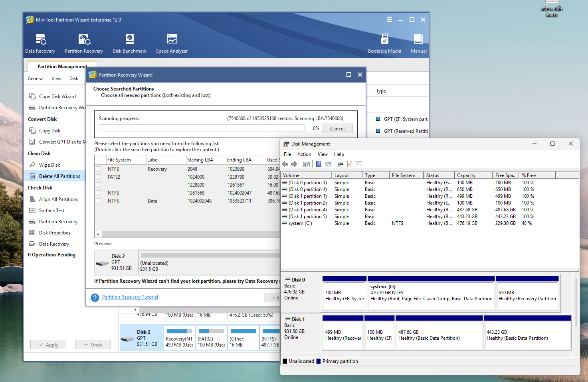
Task: Sort recovery list by Ending LBA column
Action: pos(245,160)
